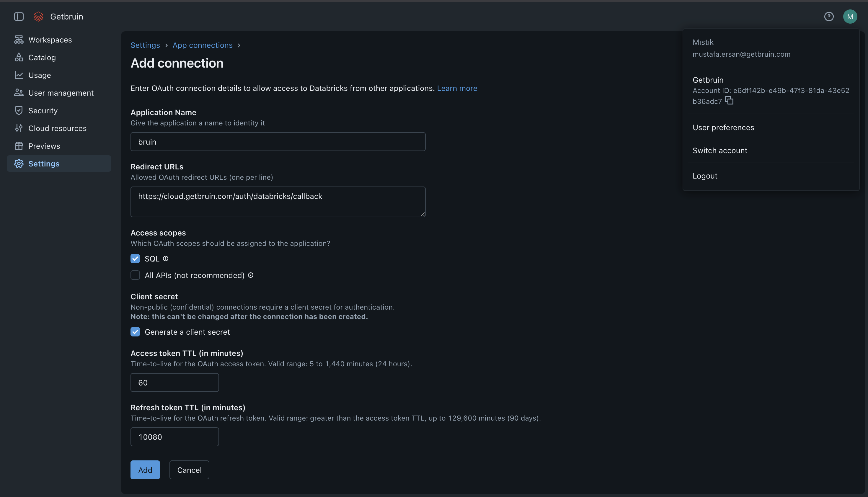Click the Databricks logo icon
The height and width of the screenshot is (497, 868).
tap(39, 17)
